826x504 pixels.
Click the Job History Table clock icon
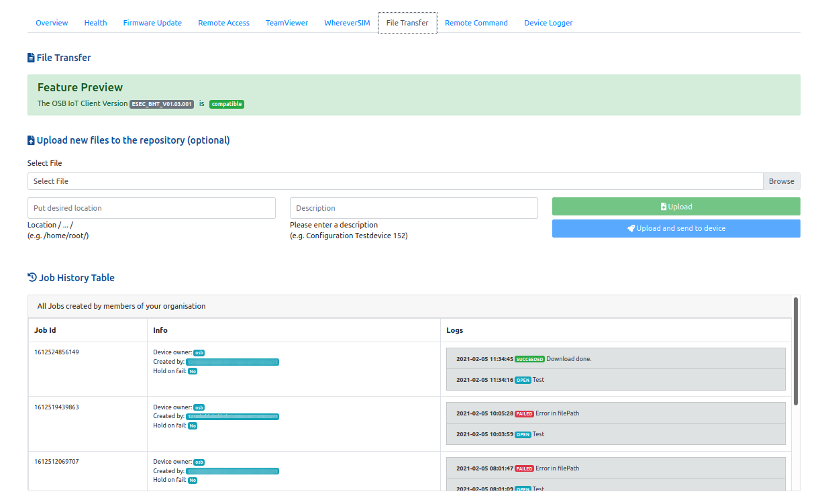[x=32, y=277]
